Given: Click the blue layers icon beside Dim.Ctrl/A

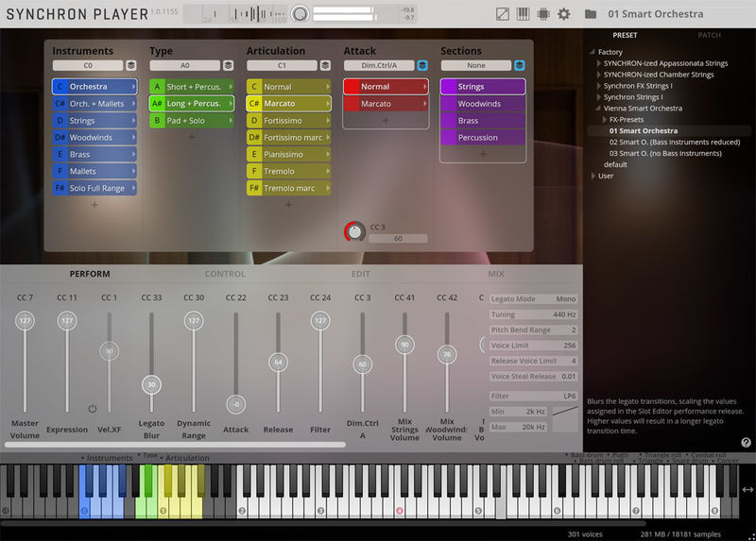Looking at the screenshot, I should coord(422,65).
